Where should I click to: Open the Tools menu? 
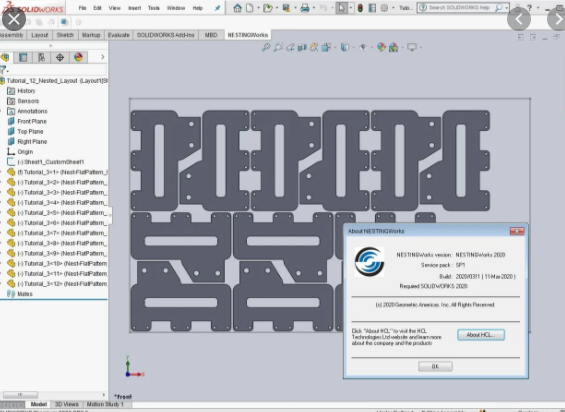pyautogui.click(x=154, y=8)
